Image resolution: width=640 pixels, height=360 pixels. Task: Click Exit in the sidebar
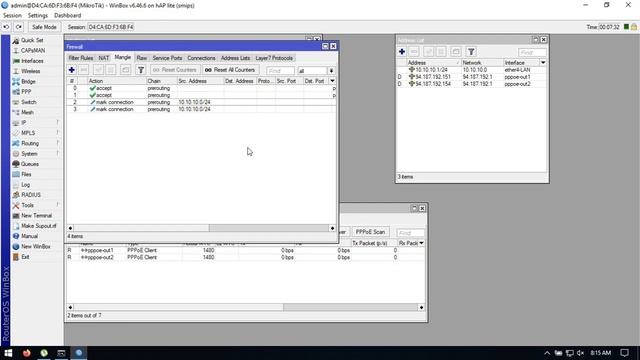pyautogui.click(x=25, y=257)
